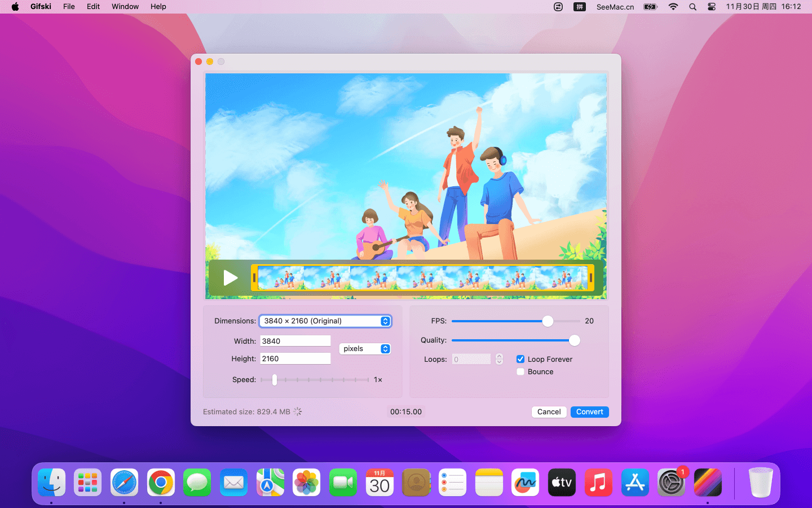Open Safari from the dock
Image resolution: width=812 pixels, height=508 pixels.
click(124, 483)
